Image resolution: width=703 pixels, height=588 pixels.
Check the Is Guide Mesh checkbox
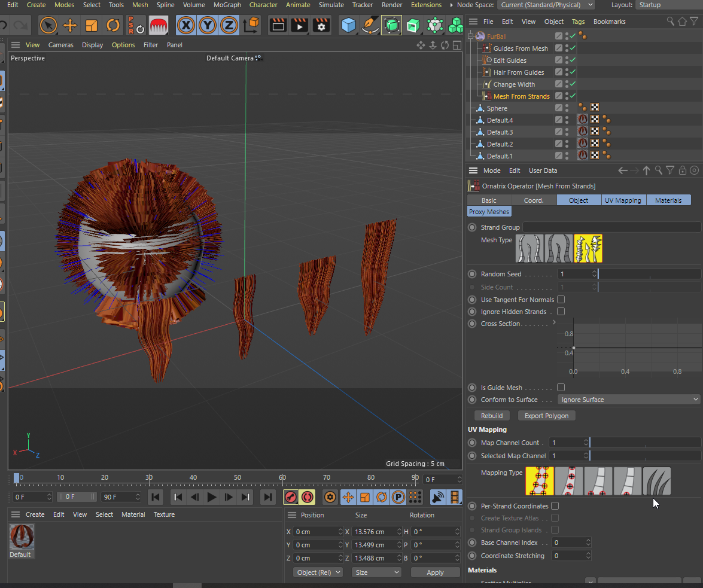click(x=561, y=388)
